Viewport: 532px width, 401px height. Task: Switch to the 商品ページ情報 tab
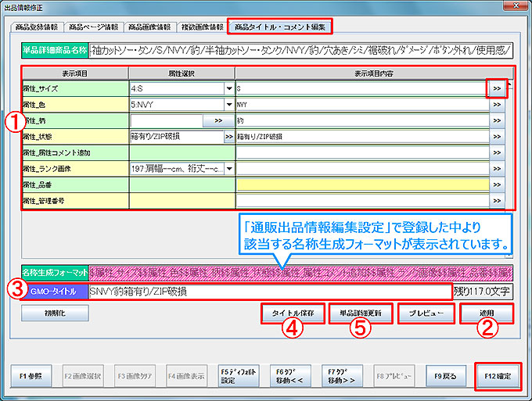click(93, 27)
